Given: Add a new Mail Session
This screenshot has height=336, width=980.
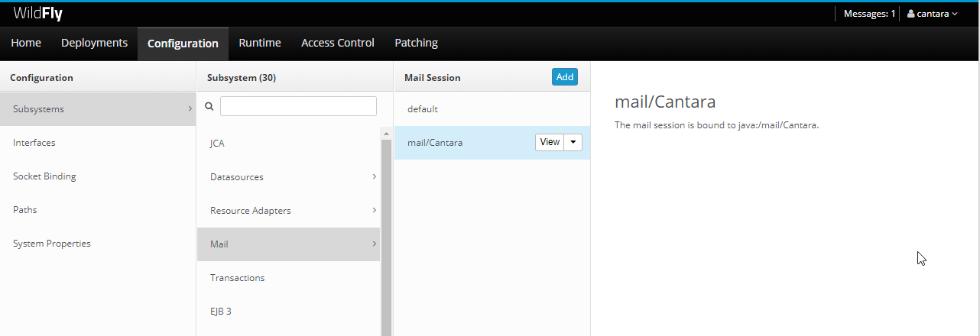Looking at the screenshot, I should tap(565, 76).
